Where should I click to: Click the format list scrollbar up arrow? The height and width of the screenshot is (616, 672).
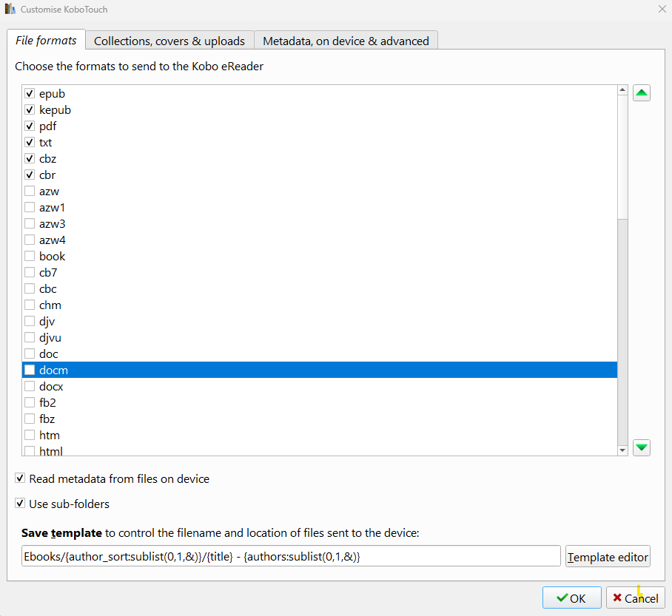tap(622, 89)
